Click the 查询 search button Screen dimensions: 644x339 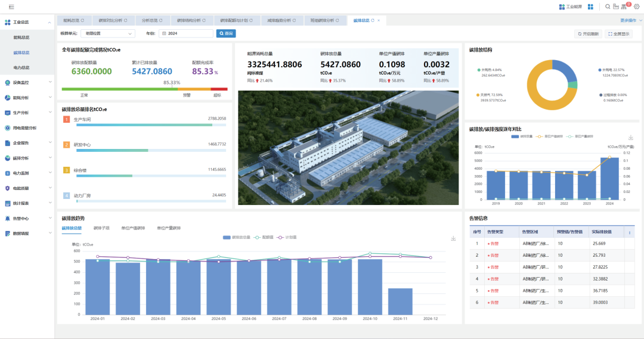225,34
